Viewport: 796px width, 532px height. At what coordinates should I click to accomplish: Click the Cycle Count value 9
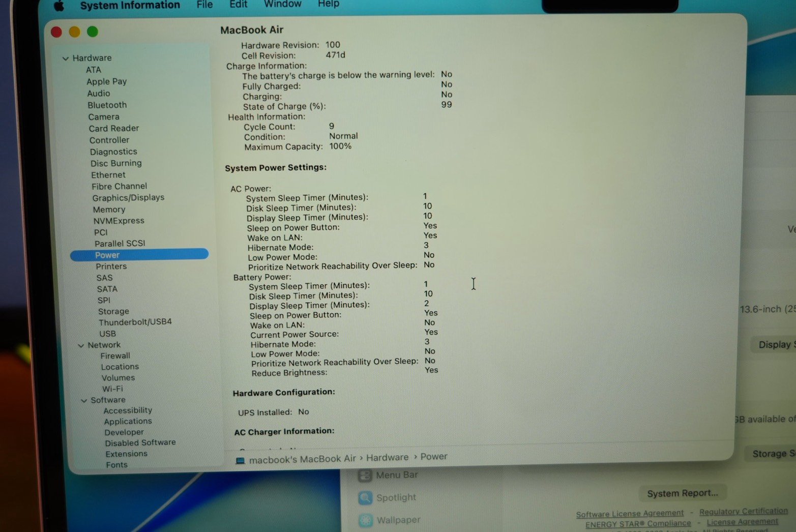pyautogui.click(x=332, y=126)
